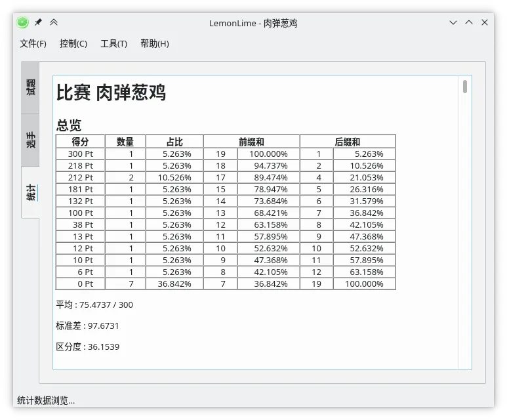Click the LemonLime - 肉弹葱鸡 window title

(x=253, y=24)
